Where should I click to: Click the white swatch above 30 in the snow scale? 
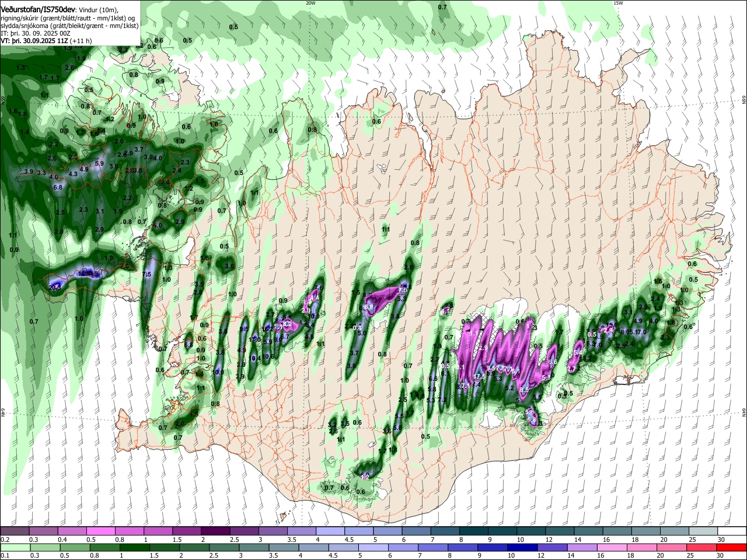click(x=732, y=531)
